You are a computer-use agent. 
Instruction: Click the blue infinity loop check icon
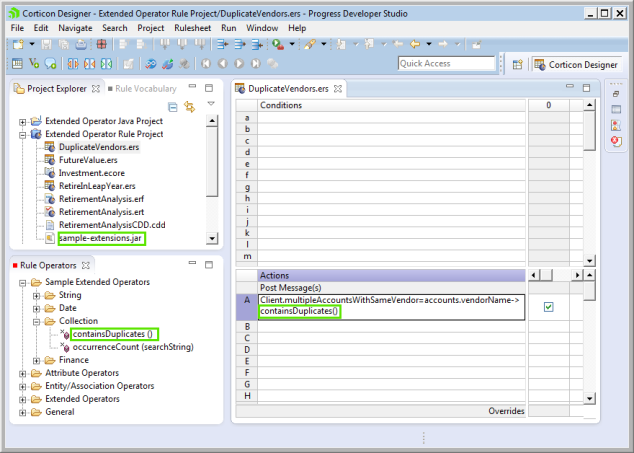click(150, 64)
